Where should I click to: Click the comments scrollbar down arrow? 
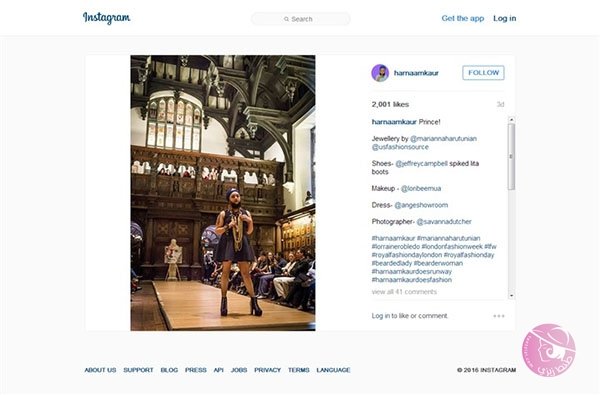pos(511,296)
